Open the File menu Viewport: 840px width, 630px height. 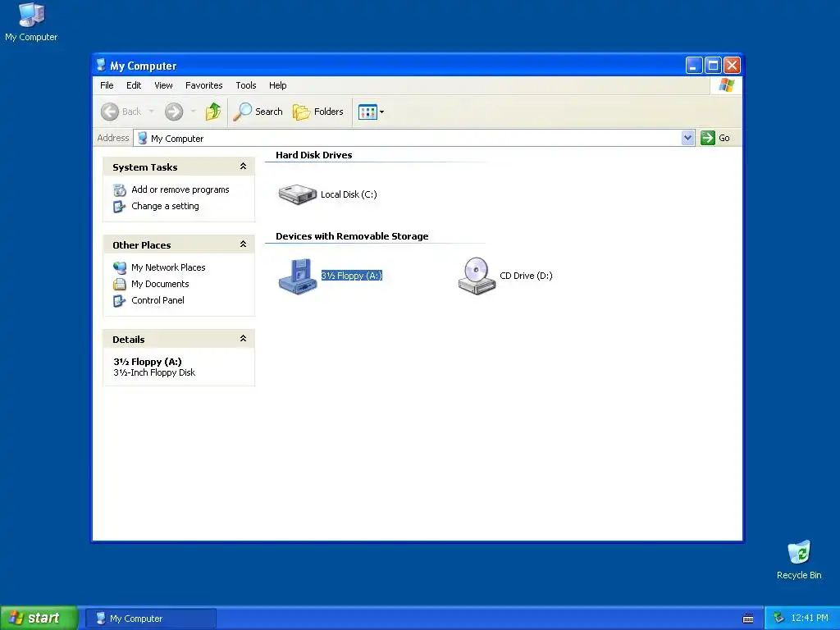pos(107,85)
